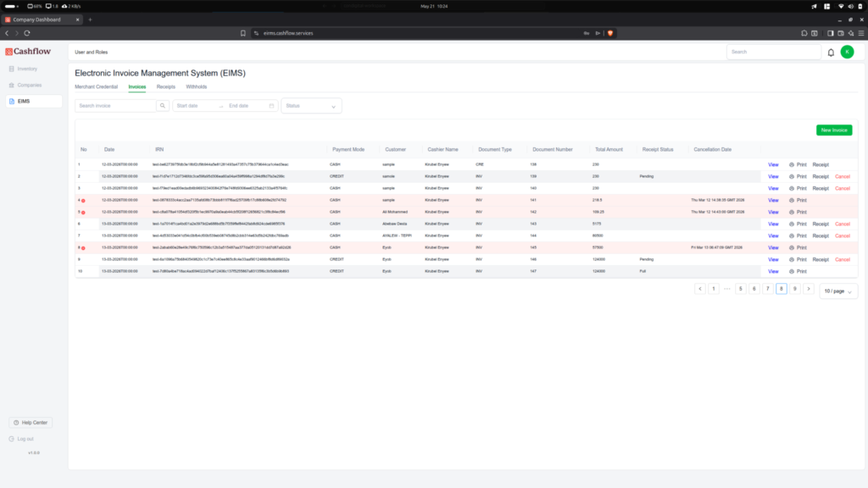The width and height of the screenshot is (868, 488).
Task: Click the Search invoice input field
Action: pyautogui.click(x=115, y=106)
